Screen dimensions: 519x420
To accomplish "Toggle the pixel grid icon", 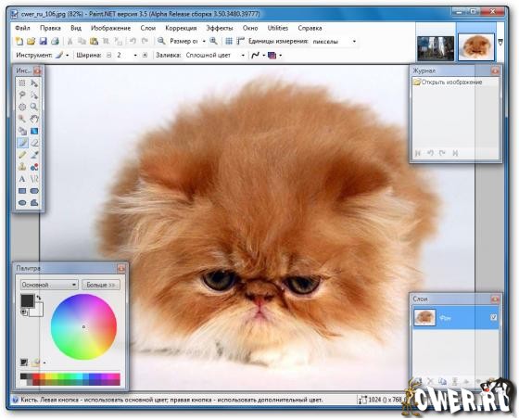I will pos(229,41).
